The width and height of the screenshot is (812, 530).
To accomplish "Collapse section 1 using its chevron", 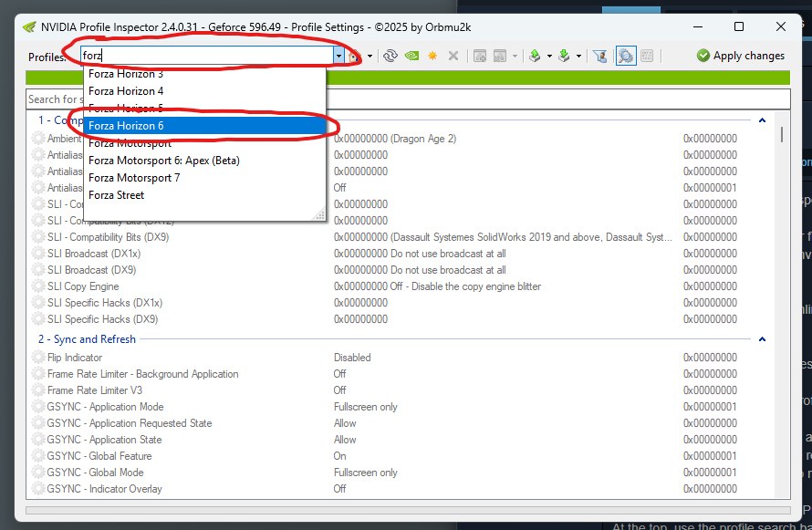I will pos(762,120).
